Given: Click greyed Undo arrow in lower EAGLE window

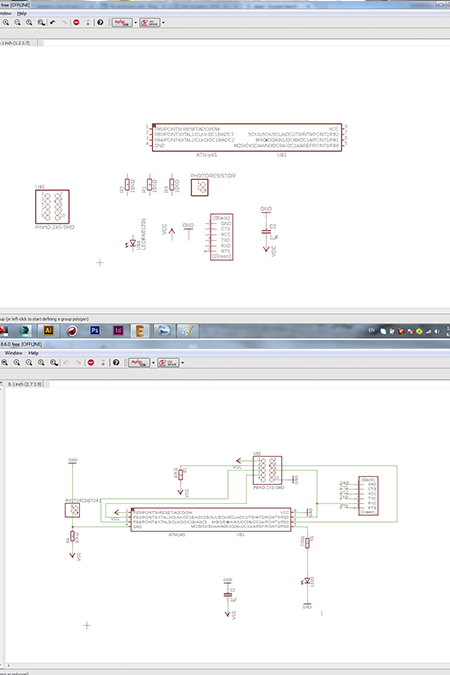Looking at the screenshot, I should tap(66, 362).
